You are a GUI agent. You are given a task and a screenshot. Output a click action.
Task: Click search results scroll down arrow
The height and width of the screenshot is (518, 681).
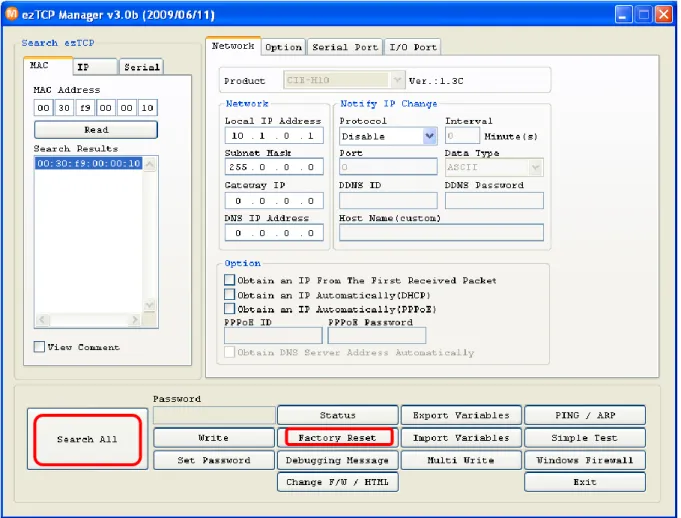149,305
